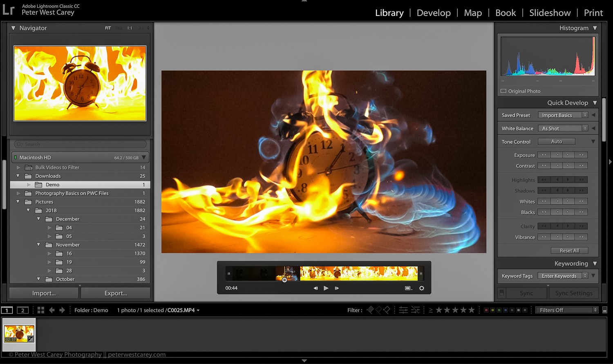The width and height of the screenshot is (613, 364).
Task: Play the burning clock video
Action: (x=326, y=288)
